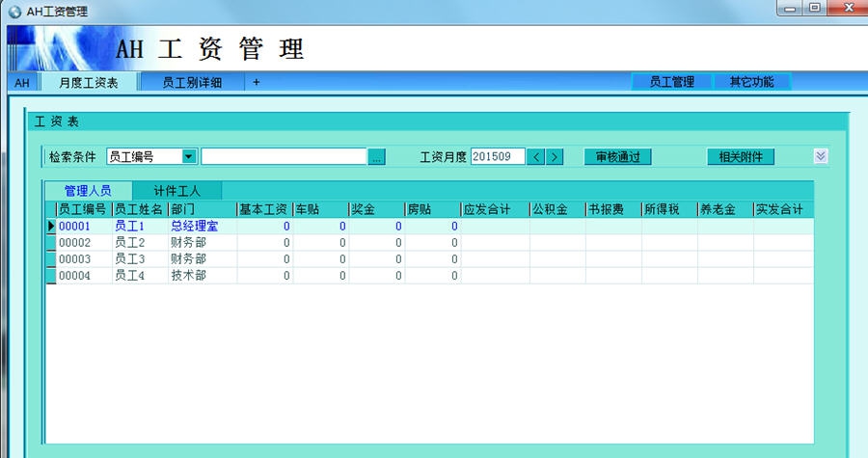
Task: Select employee number 00002 cell
Action: [84, 242]
